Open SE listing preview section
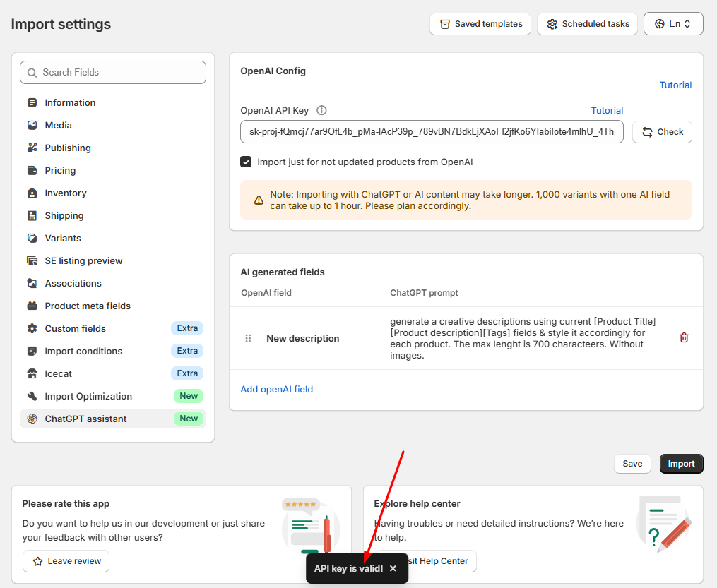 (x=113, y=261)
